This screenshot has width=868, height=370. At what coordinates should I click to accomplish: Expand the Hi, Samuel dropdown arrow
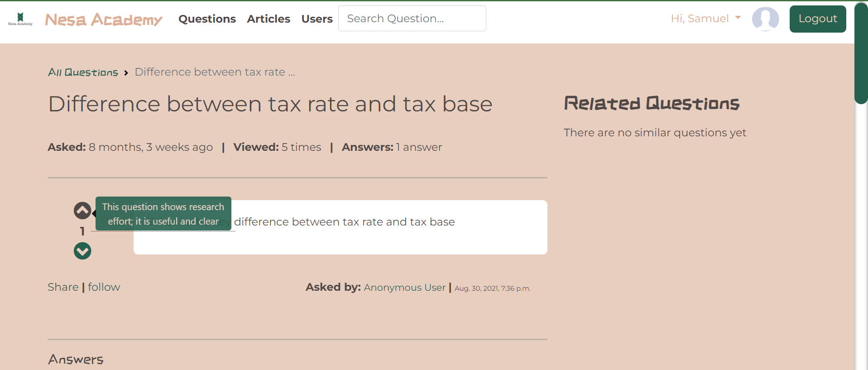coord(738,18)
